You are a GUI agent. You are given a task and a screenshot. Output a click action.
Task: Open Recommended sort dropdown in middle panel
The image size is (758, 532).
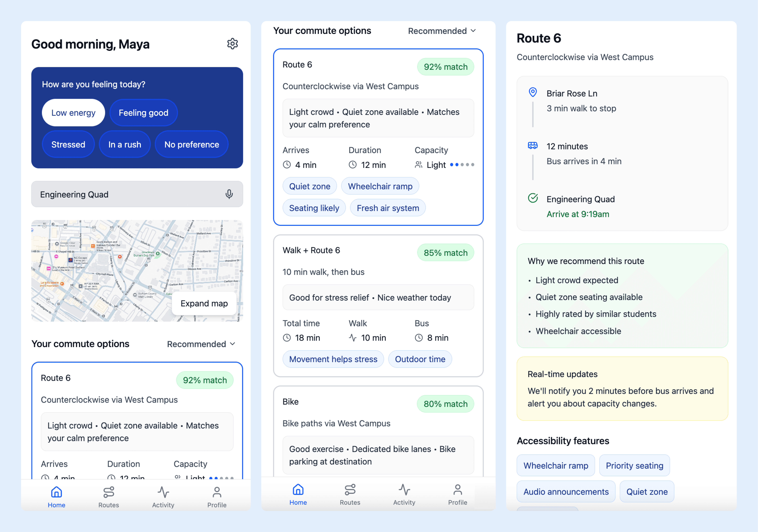pos(442,31)
